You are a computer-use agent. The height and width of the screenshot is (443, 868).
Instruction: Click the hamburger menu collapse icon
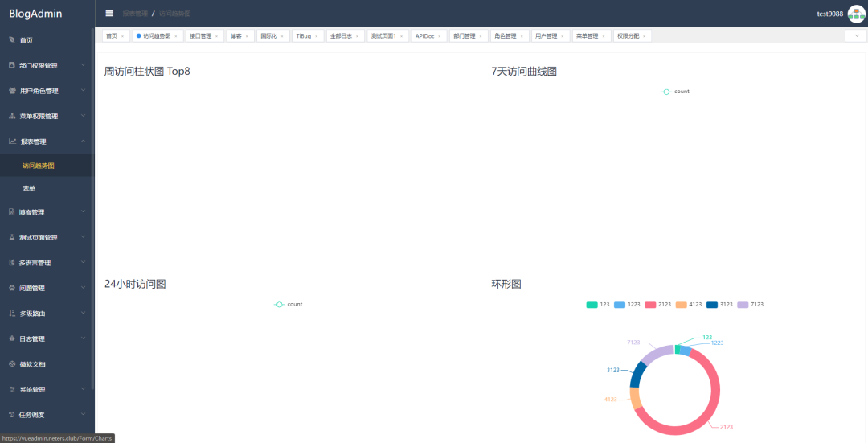(x=109, y=14)
